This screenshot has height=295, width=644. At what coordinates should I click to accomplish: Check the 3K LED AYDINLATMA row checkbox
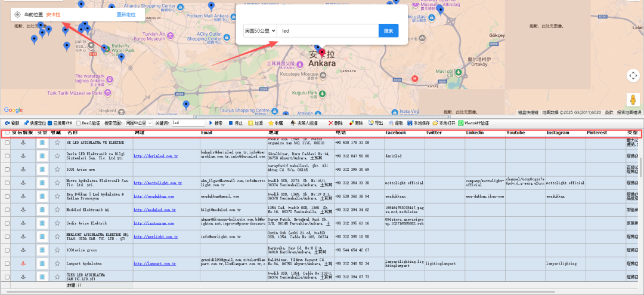coord(7,142)
